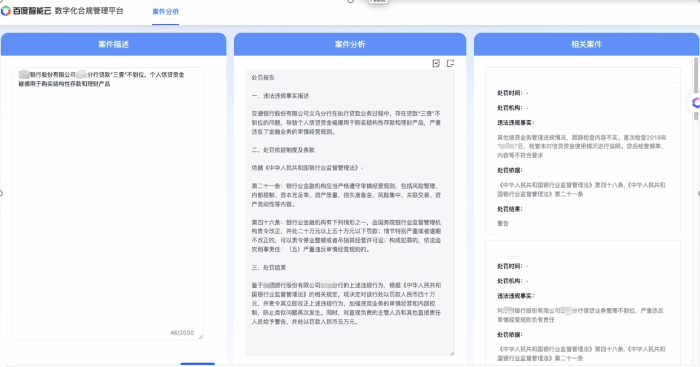The image size is (700, 367).
Task: Click 处罚时间 label in second related case
Action: pyautogui.click(x=509, y=266)
